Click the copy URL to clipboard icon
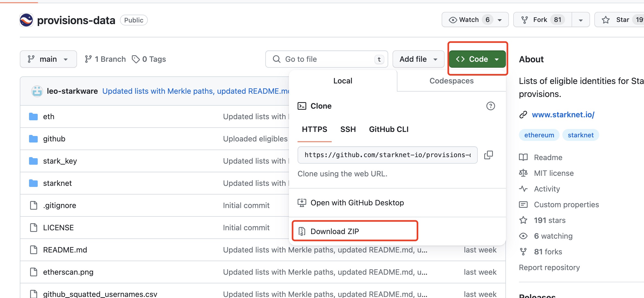This screenshot has height=298, width=644. (x=489, y=155)
